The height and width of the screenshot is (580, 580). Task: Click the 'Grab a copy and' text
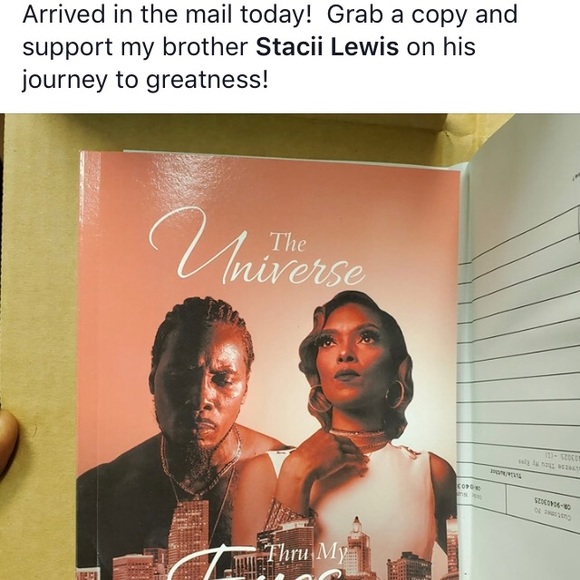(x=422, y=14)
